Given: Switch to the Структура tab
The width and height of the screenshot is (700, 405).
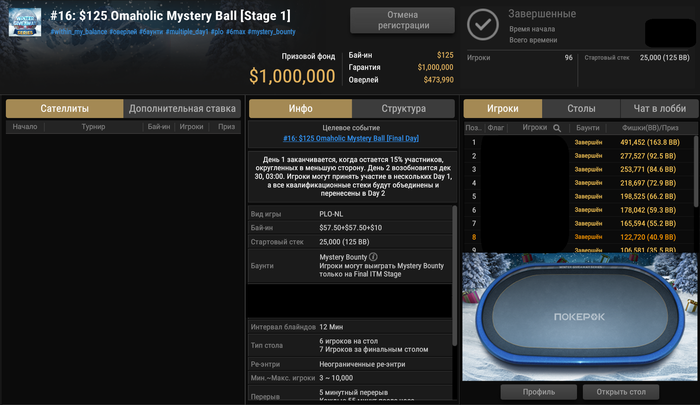Looking at the screenshot, I should (x=404, y=109).
